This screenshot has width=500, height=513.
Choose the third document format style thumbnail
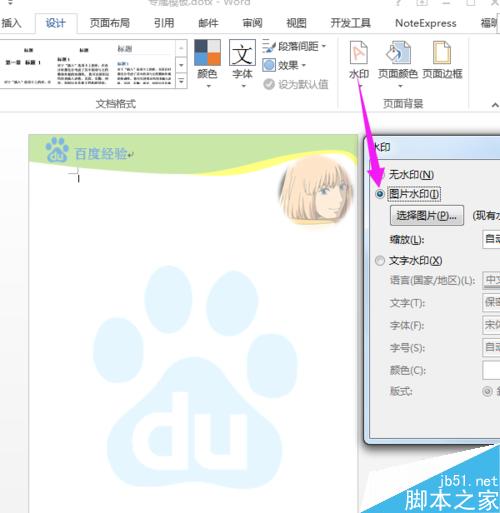coord(144,65)
